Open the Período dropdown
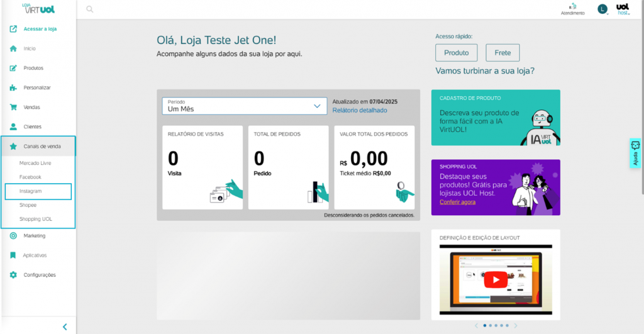 [245, 106]
